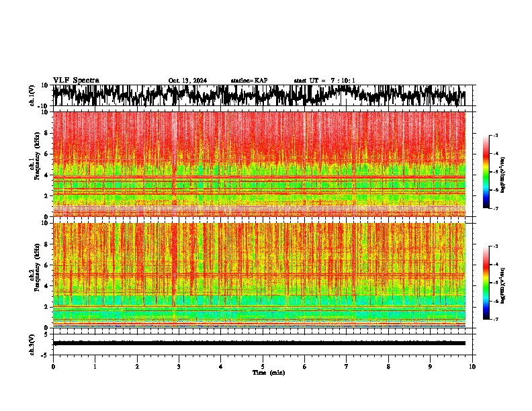Click the time axis tick label "1"

[95, 367]
